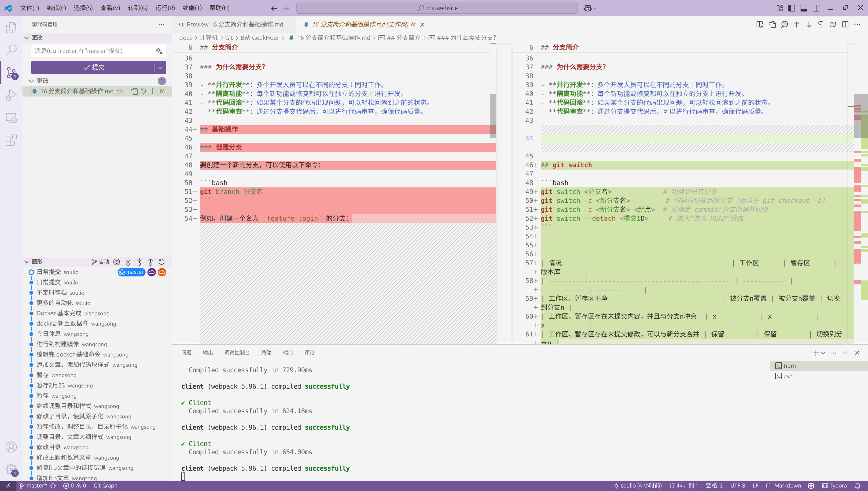Close the 16 分支简介和基础操作.md (工作树) tab
This screenshot has height=491, width=868.
(x=422, y=25)
